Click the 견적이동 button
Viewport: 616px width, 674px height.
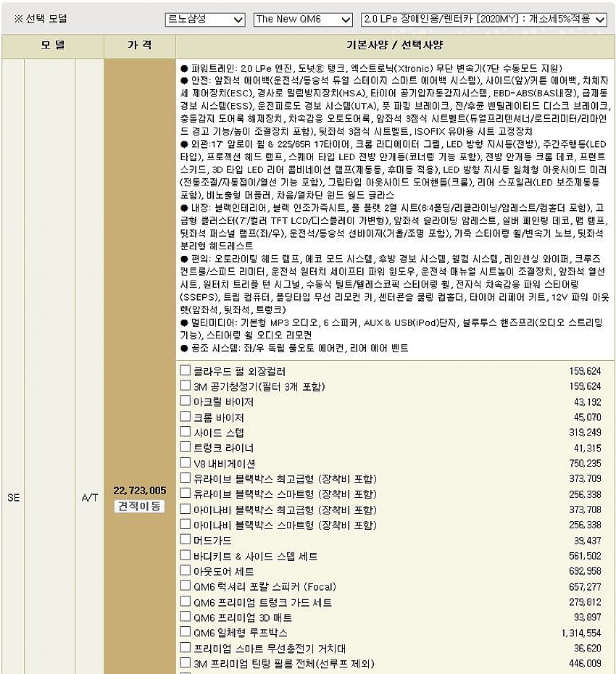click(140, 506)
